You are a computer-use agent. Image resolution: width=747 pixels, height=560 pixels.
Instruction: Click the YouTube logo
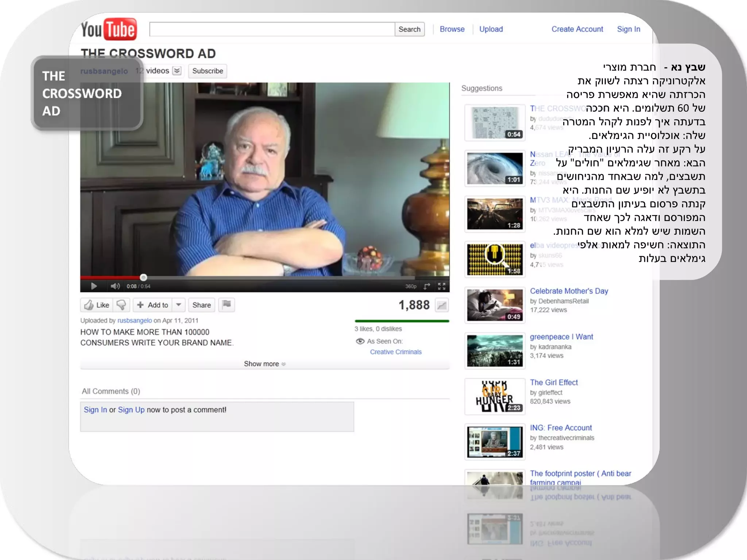pos(109,29)
